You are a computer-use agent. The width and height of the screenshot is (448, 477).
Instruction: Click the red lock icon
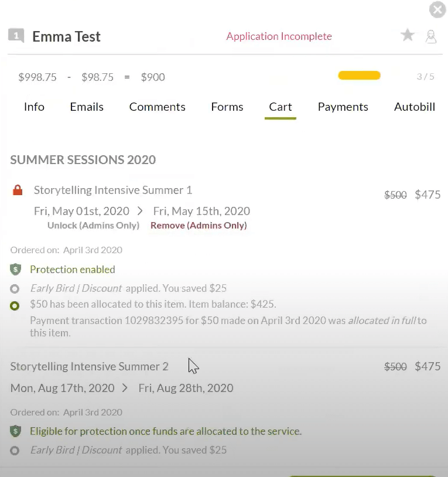click(x=18, y=190)
